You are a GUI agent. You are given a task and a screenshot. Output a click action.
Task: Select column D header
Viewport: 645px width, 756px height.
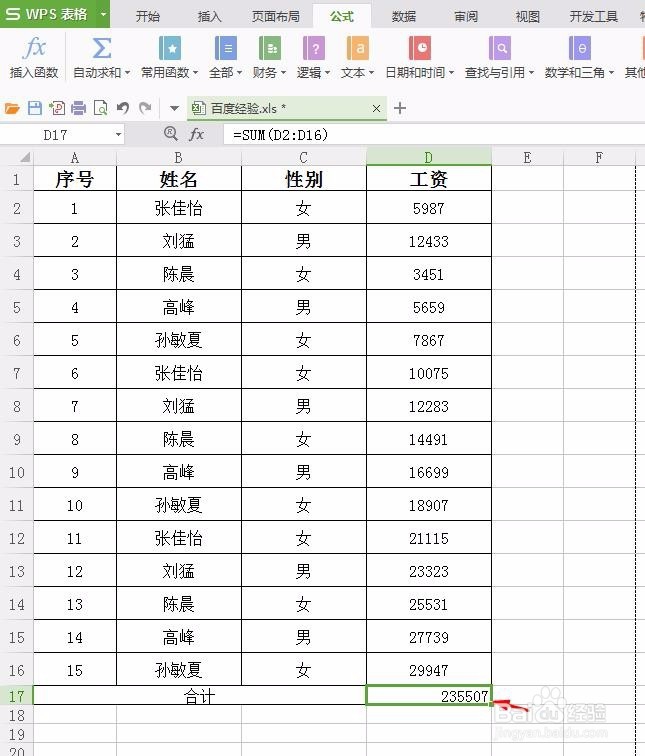tap(429, 157)
